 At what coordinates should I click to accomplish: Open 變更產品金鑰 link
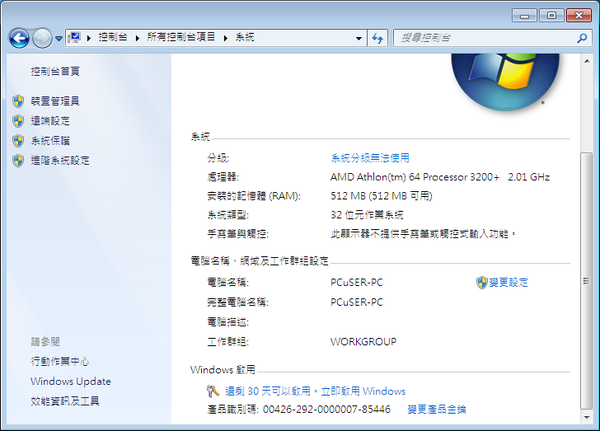pyautogui.click(x=437, y=410)
